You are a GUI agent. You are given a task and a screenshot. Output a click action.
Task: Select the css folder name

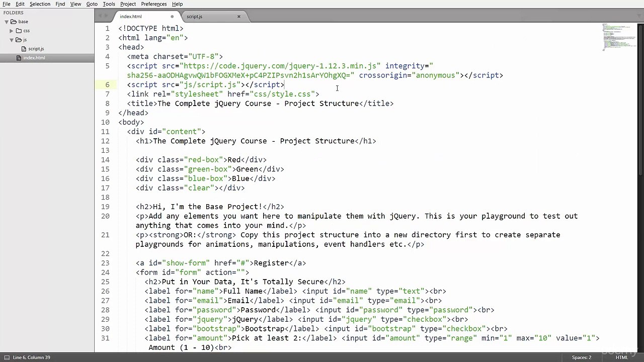[26, 31]
